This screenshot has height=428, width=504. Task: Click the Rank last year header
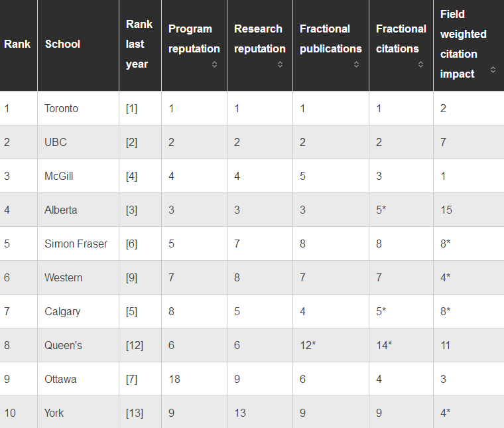(x=140, y=45)
